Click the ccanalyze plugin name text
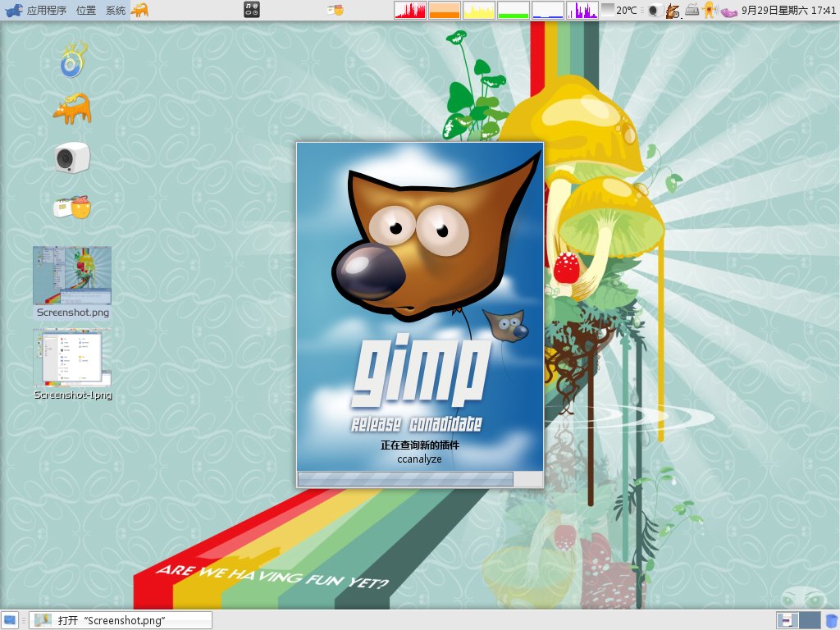 click(x=419, y=459)
